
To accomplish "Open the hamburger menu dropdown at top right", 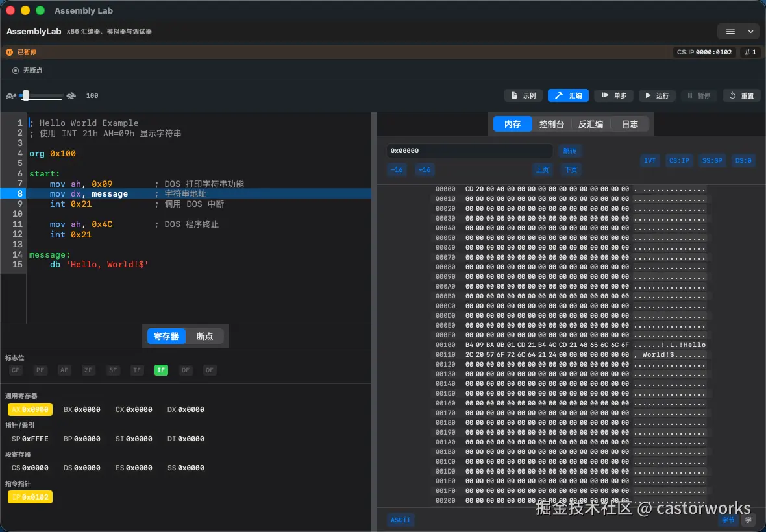I will (739, 31).
